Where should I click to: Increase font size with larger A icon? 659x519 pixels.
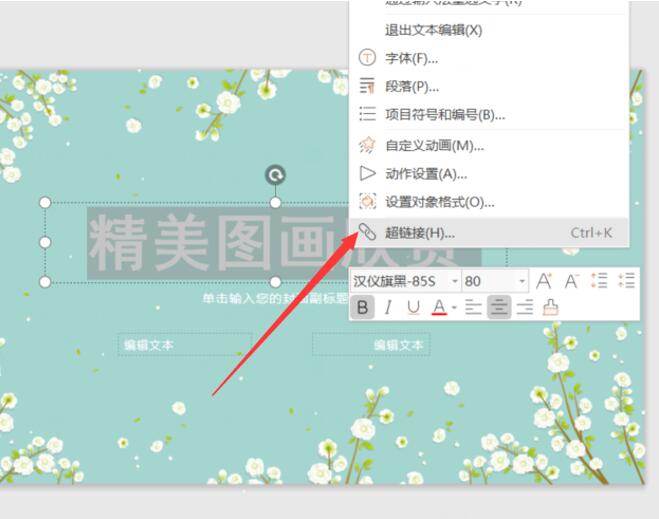click(545, 281)
